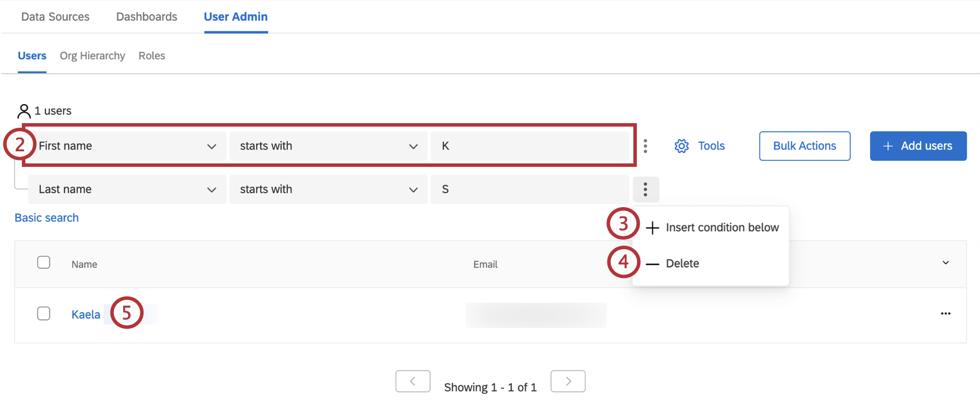The image size is (980, 412).
Task: Switch to the Dashboards tab
Action: [147, 17]
